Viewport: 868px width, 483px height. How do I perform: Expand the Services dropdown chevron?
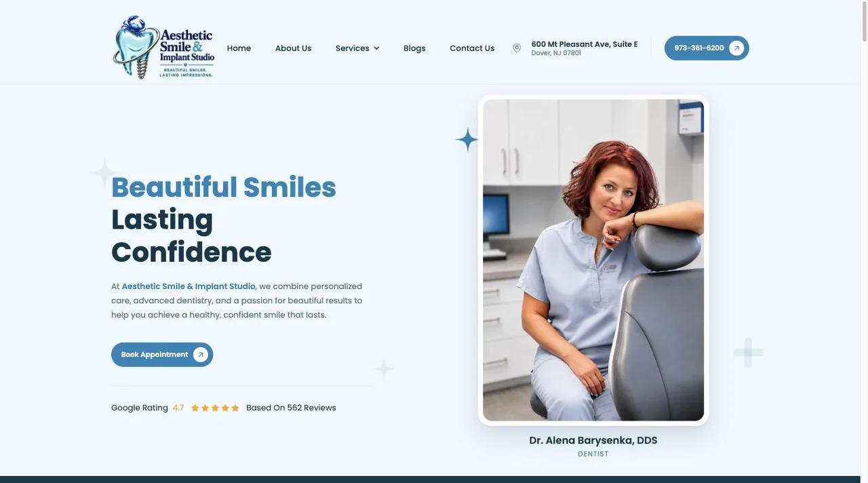click(x=376, y=48)
